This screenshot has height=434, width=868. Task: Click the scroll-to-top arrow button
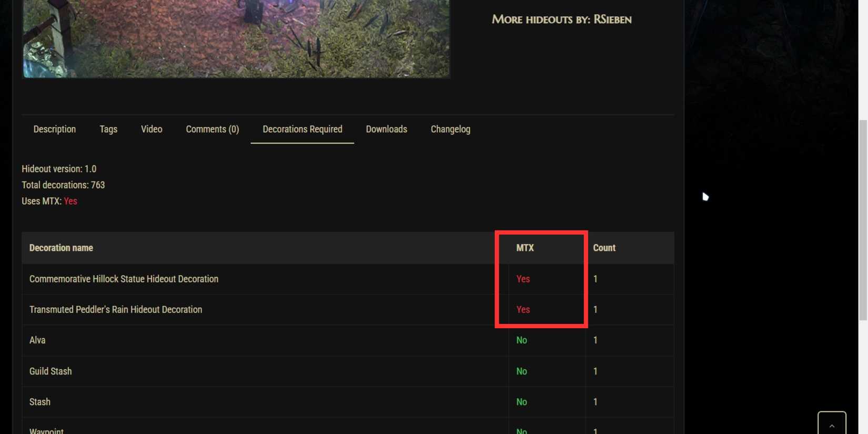832,423
